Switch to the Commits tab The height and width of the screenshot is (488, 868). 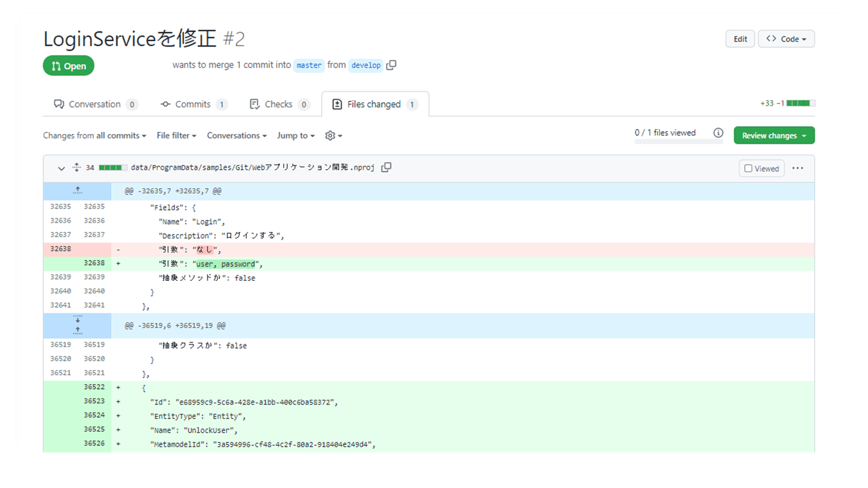click(193, 104)
